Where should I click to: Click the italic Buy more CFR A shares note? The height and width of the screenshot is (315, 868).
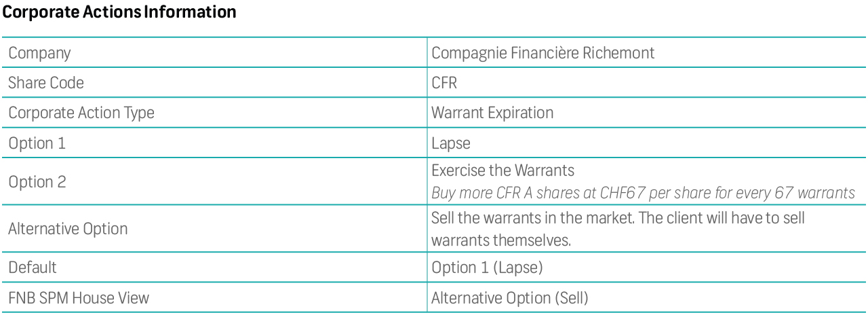[643, 193]
